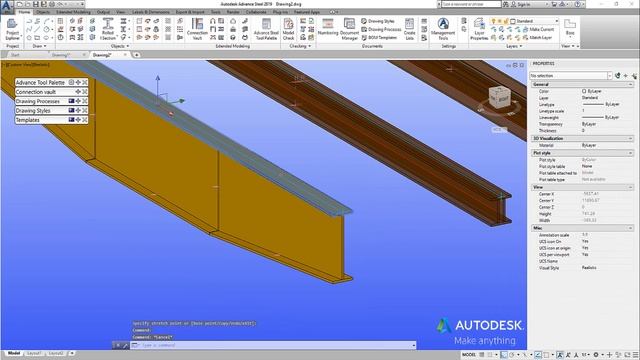Screen dimensions: 640x360
Task: Click Make Current layer button
Action: point(538,29)
